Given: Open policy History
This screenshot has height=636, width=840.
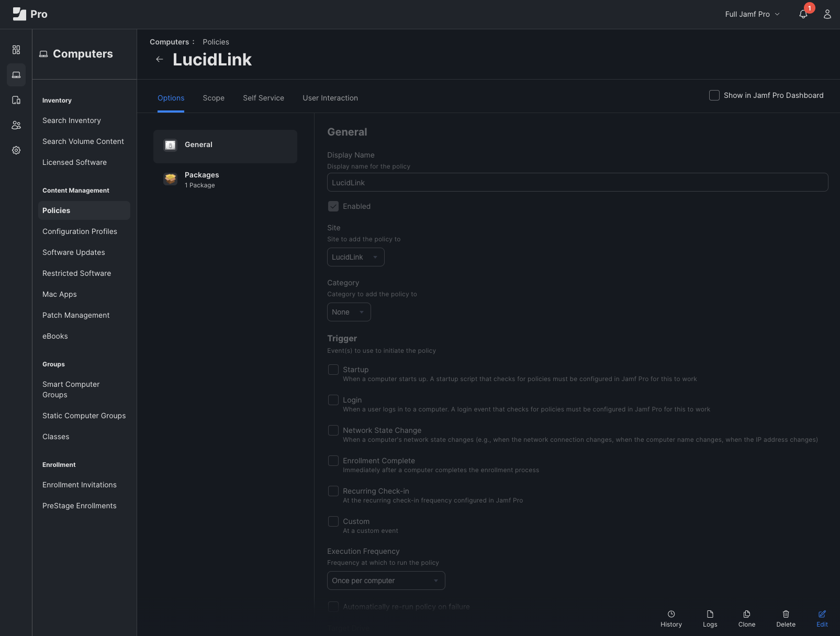Looking at the screenshot, I should tap(671, 618).
